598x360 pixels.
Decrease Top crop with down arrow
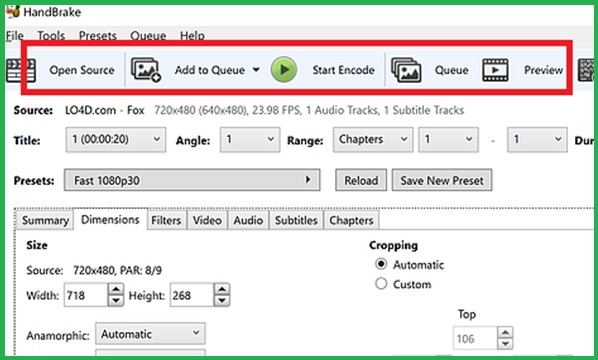[505, 344]
